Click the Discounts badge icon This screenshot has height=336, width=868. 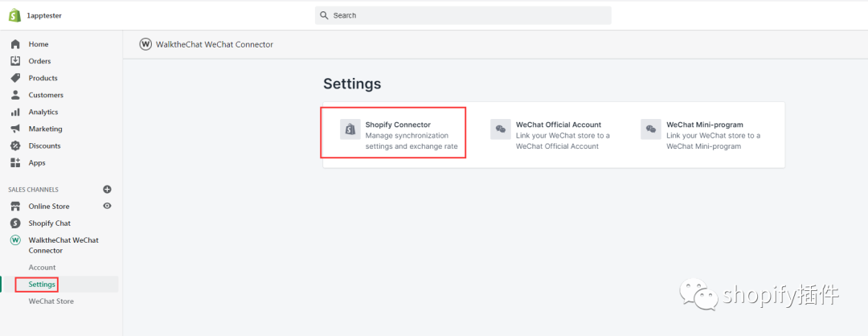click(15, 146)
